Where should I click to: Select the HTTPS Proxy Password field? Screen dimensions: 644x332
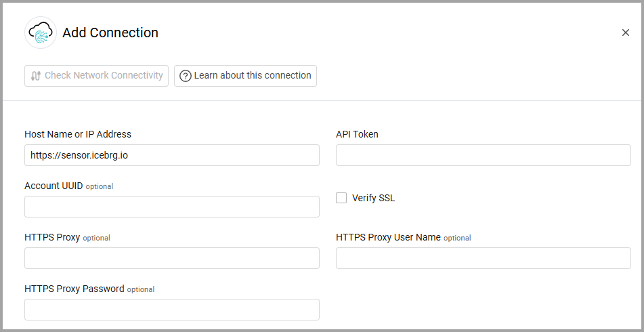coord(172,310)
